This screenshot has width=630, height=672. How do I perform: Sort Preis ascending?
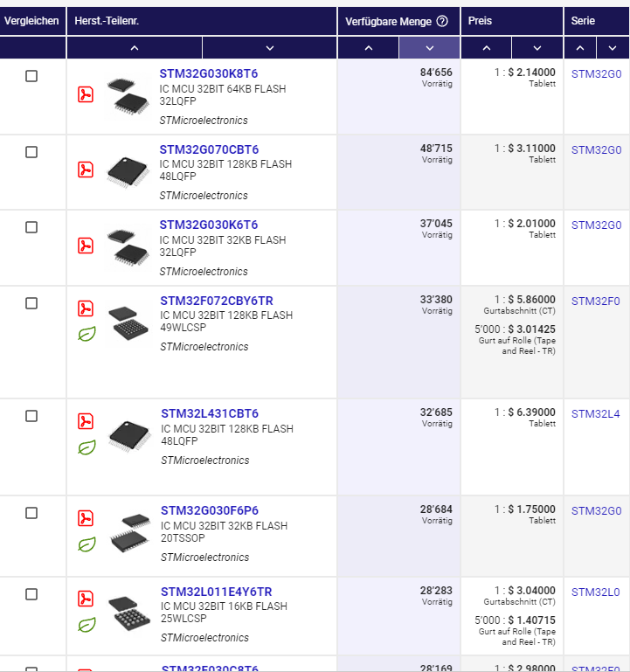pos(487,47)
